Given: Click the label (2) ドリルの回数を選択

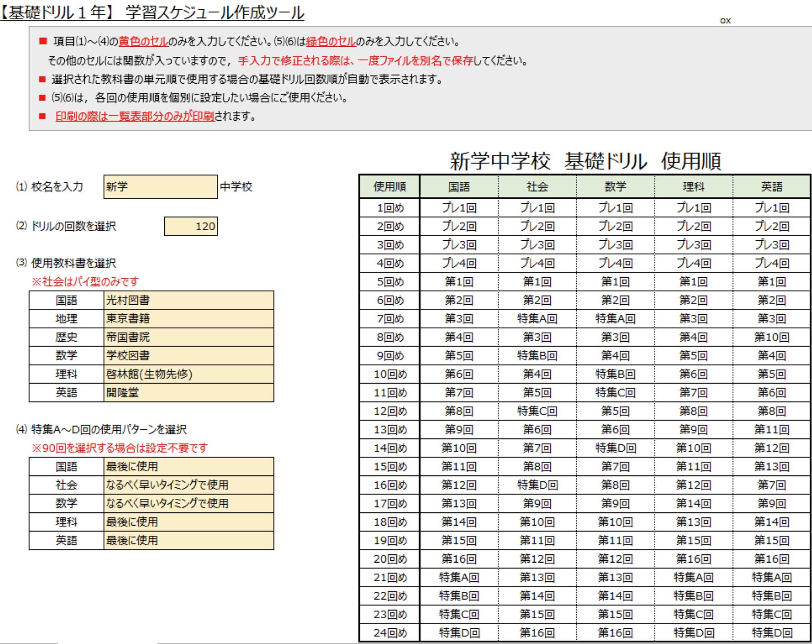Looking at the screenshot, I should [x=66, y=226].
